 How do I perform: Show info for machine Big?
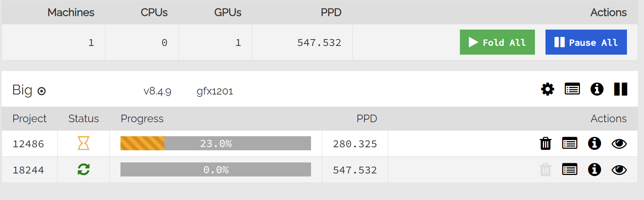click(x=597, y=89)
